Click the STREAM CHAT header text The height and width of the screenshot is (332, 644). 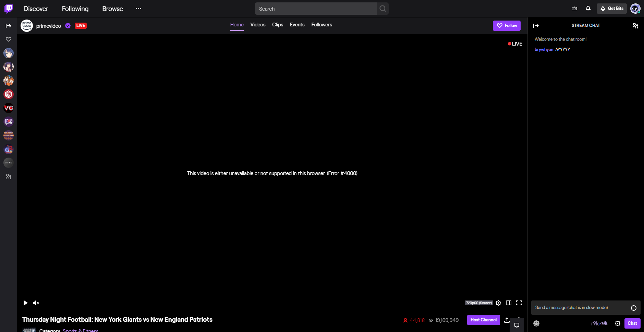click(x=586, y=26)
